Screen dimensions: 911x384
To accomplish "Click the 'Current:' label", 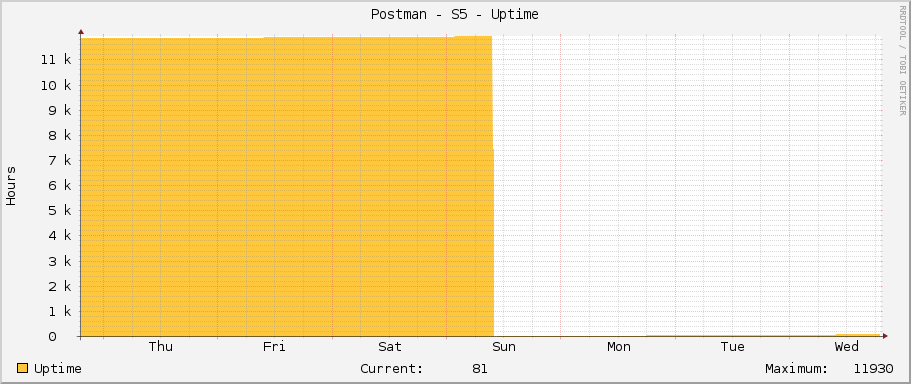I will tap(392, 369).
